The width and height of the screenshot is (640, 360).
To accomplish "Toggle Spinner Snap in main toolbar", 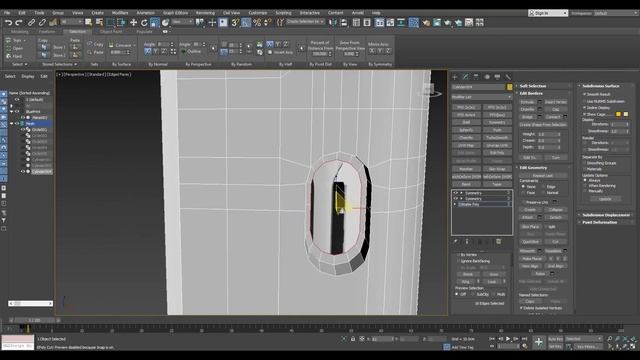I will (x=267, y=22).
